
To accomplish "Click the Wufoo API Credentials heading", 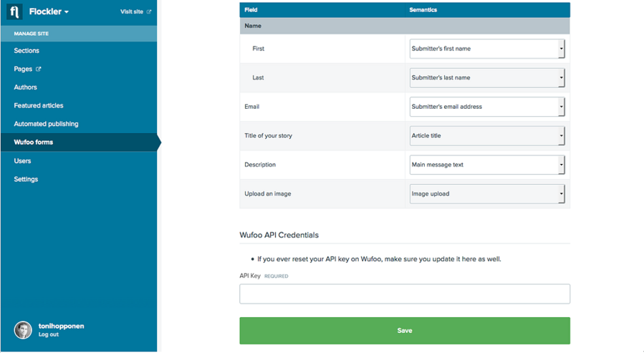I will point(279,235).
